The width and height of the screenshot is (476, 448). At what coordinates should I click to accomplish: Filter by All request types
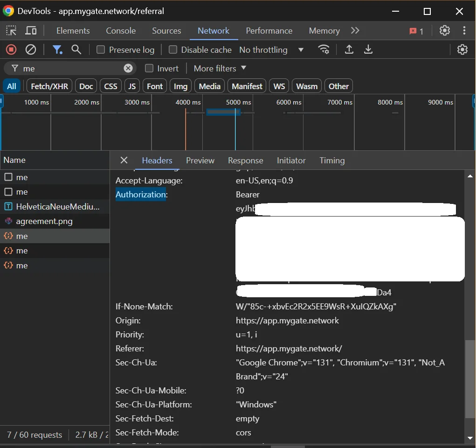(x=12, y=86)
